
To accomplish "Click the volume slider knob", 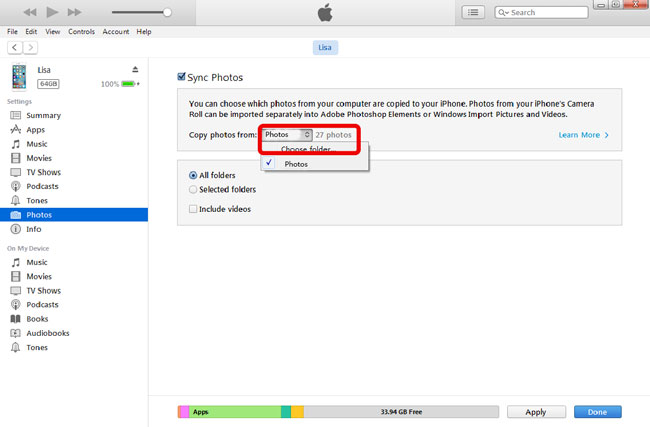I will pos(167,12).
